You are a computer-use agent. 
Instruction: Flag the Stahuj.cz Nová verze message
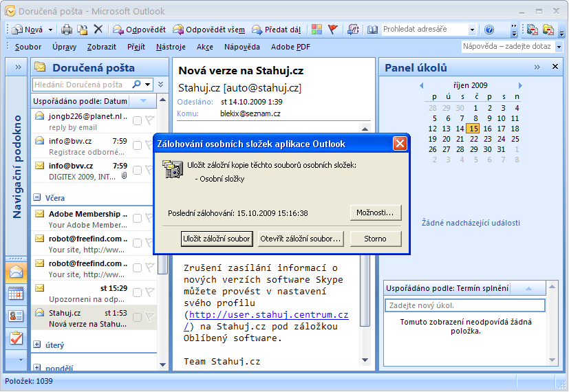click(149, 316)
